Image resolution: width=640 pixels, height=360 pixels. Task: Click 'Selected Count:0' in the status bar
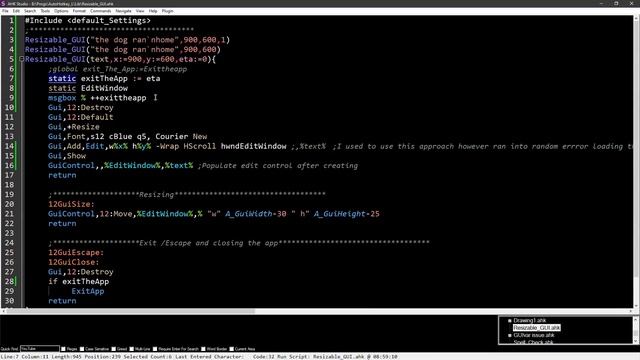point(147,357)
